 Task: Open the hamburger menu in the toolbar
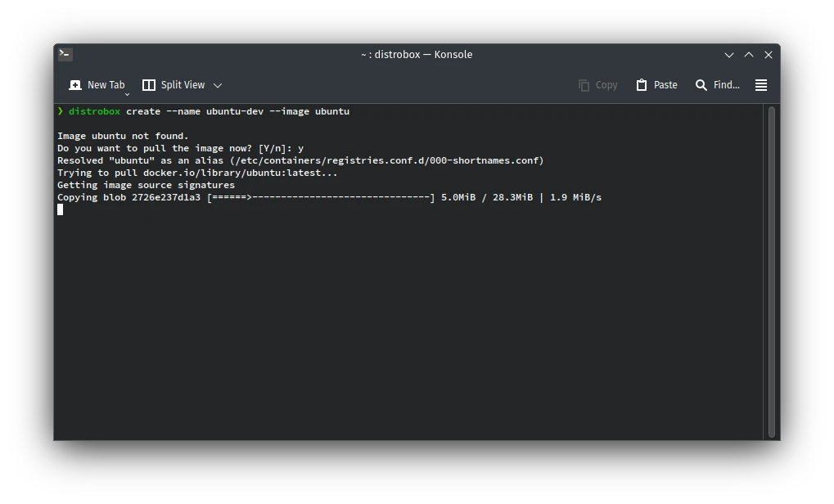(760, 85)
